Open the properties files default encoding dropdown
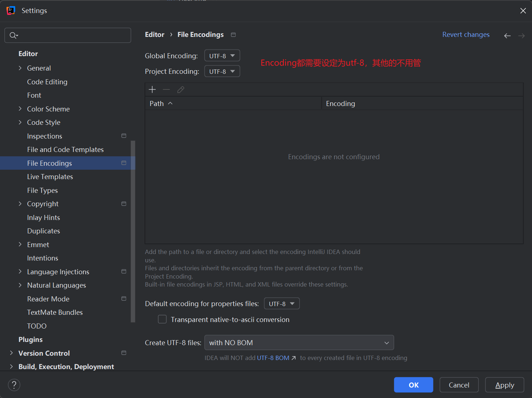The width and height of the screenshot is (532, 398). point(282,304)
